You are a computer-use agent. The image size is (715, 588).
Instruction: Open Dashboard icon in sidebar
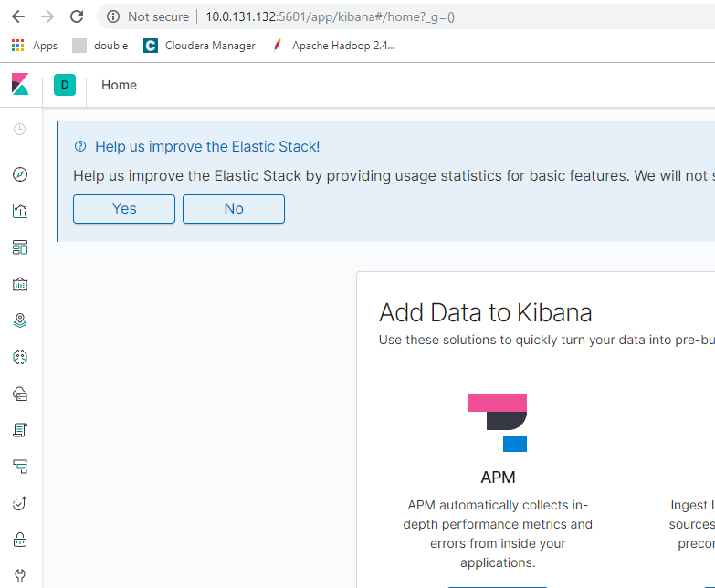[20, 247]
